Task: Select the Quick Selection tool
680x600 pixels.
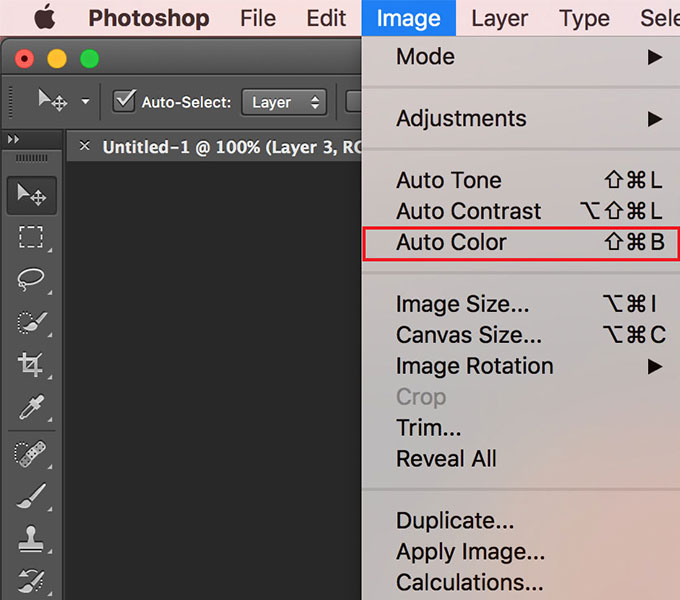Action: (31, 322)
